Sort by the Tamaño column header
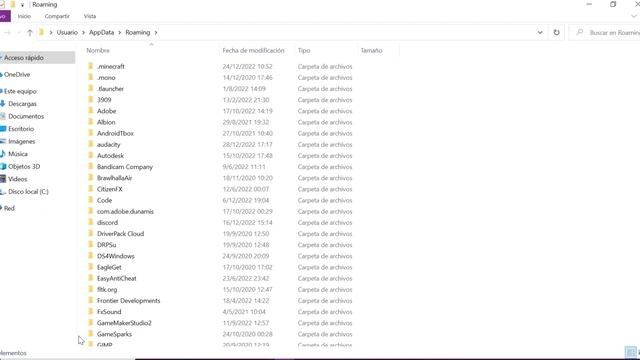 point(371,51)
